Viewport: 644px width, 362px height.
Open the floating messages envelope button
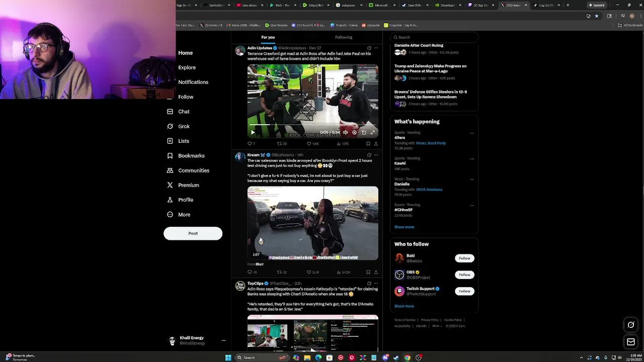click(631, 342)
